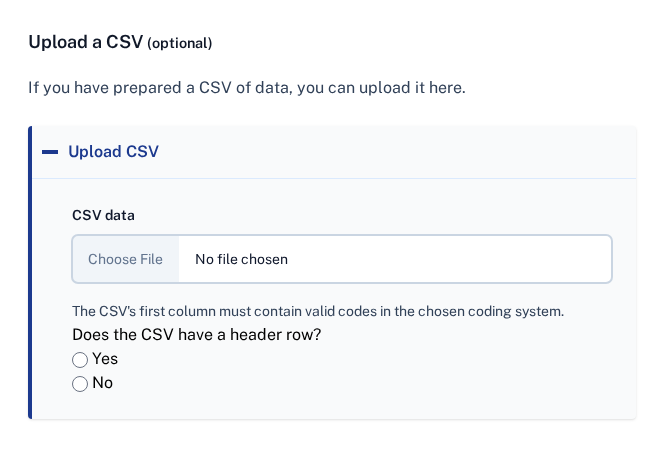This screenshot has width=664, height=463.
Task: Select the No radio button
Action: (x=80, y=384)
